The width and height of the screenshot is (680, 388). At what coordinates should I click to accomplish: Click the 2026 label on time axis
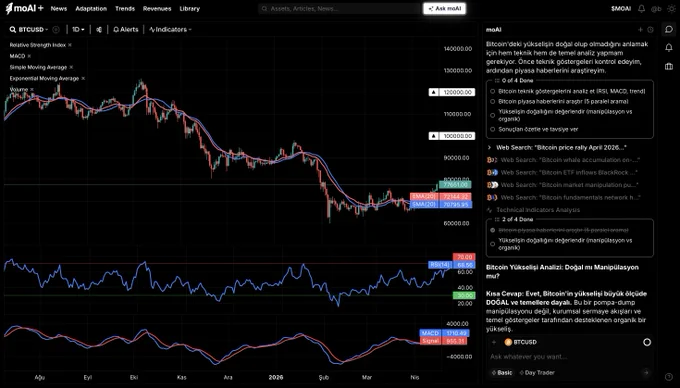point(276,377)
